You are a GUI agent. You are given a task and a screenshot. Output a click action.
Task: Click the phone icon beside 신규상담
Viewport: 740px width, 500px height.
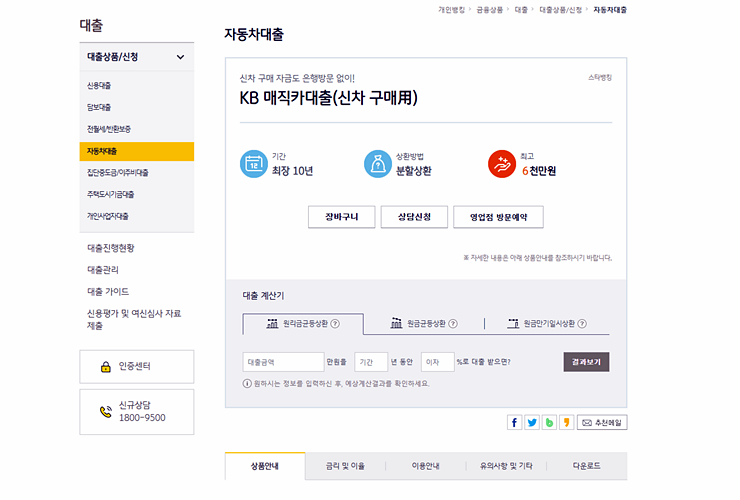click(106, 412)
